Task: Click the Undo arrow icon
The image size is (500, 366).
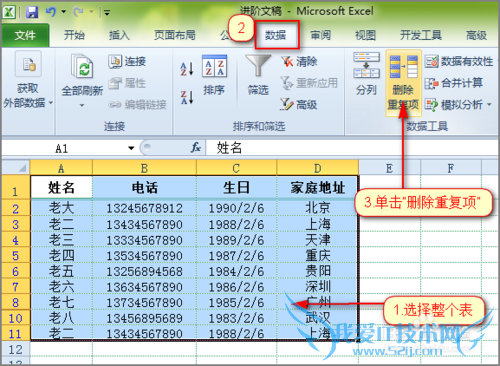Action: pyautogui.click(x=51, y=12)
